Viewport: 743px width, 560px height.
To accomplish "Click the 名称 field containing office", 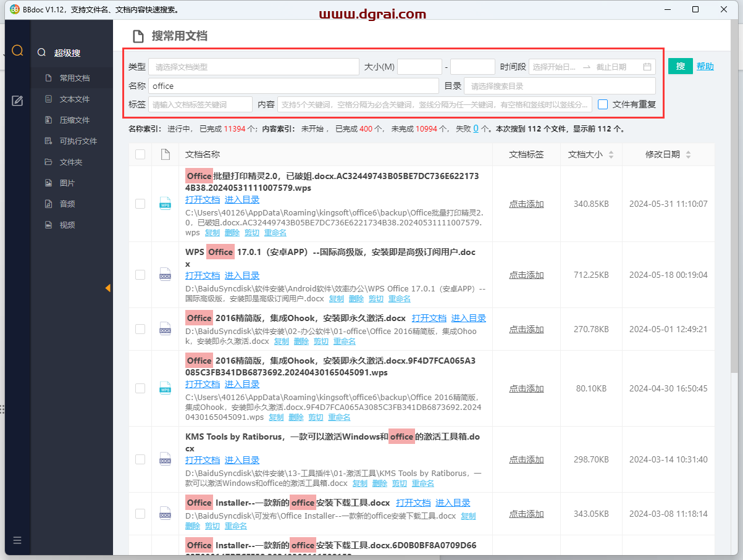I will (293, 86).
